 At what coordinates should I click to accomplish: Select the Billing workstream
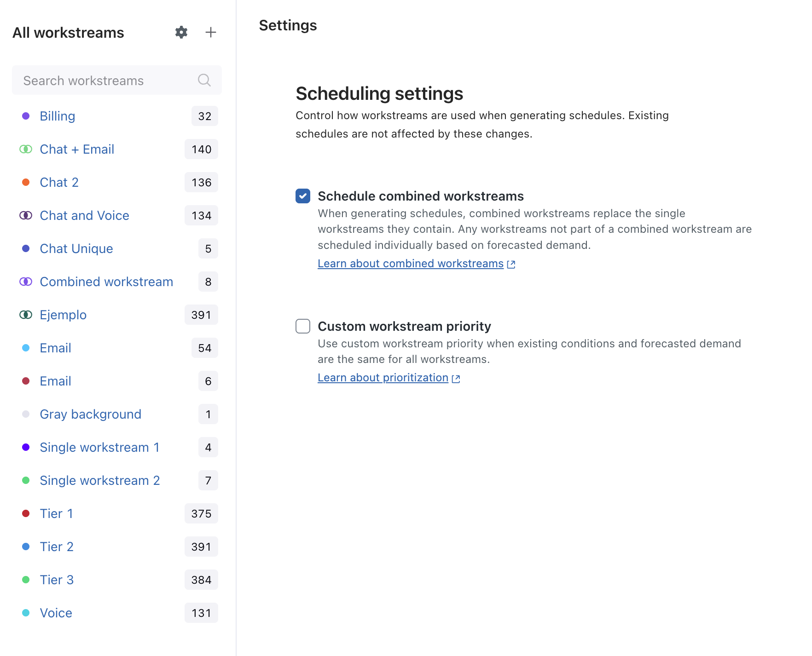[x=58, y=116]
